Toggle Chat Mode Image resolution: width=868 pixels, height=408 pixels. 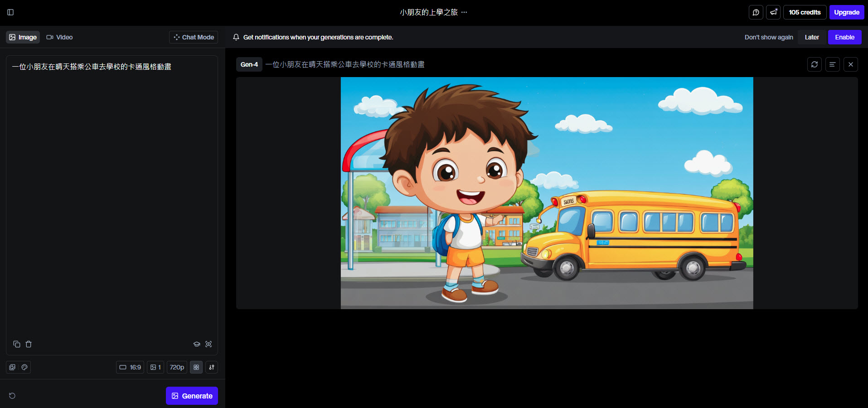pyautogui.click(x=194, y=37)
